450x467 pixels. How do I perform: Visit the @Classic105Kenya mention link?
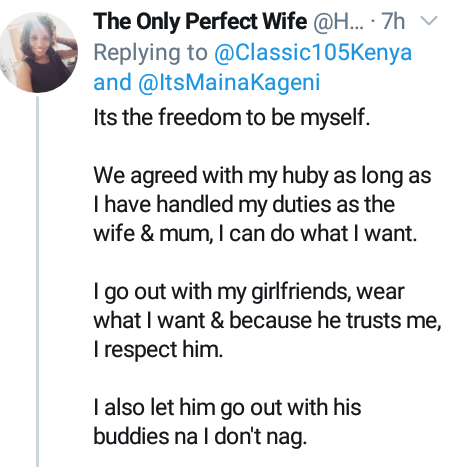coord(313,53)
